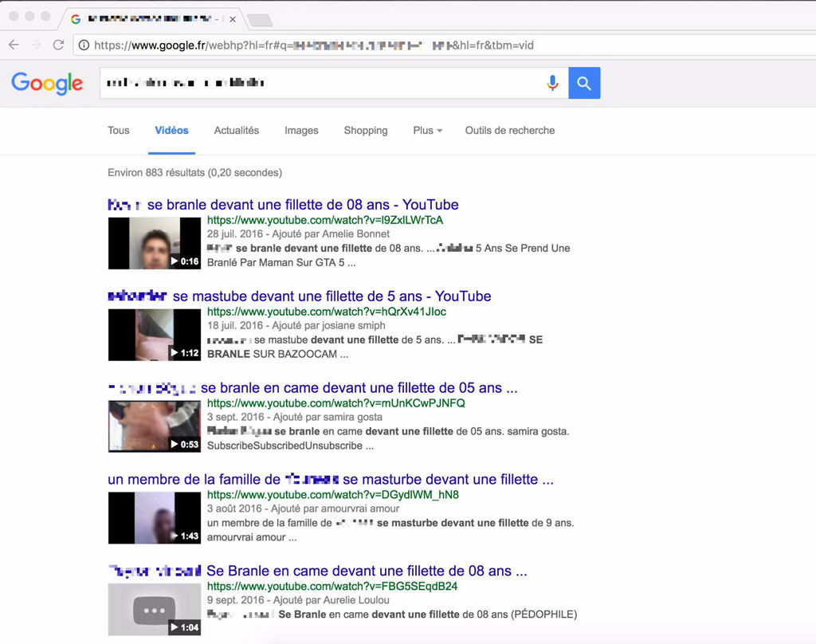Click the text '9 sept. 2016 - Ajouté par Aurelie Loulou'

[x=298, y=600]
